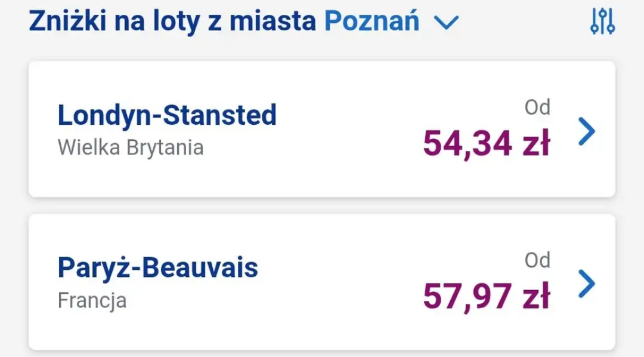
Task: Tap the Wielka Brytania country label
Action: coord(131,147)
